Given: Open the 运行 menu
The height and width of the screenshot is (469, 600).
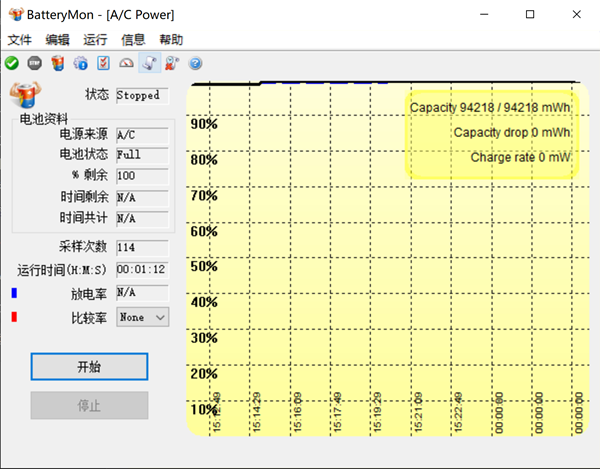Looking at the screenshot, I should (x=95, y=40).
